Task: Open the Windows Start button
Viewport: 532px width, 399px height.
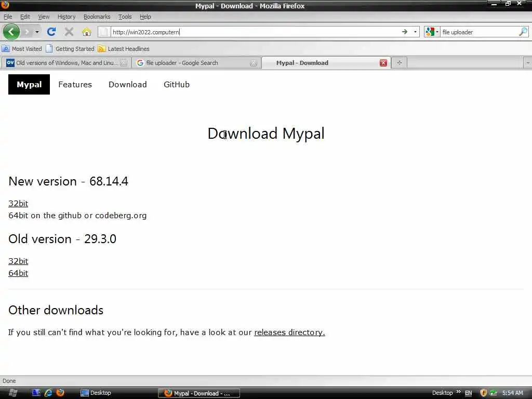Action: pyautogui.click(x=13, y=393)
